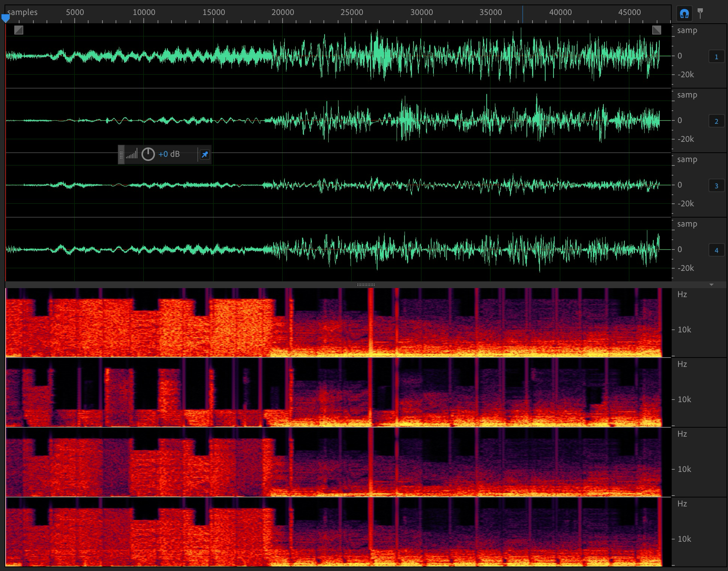Toggle channel 3 enable button

click(x=716, y=186)
